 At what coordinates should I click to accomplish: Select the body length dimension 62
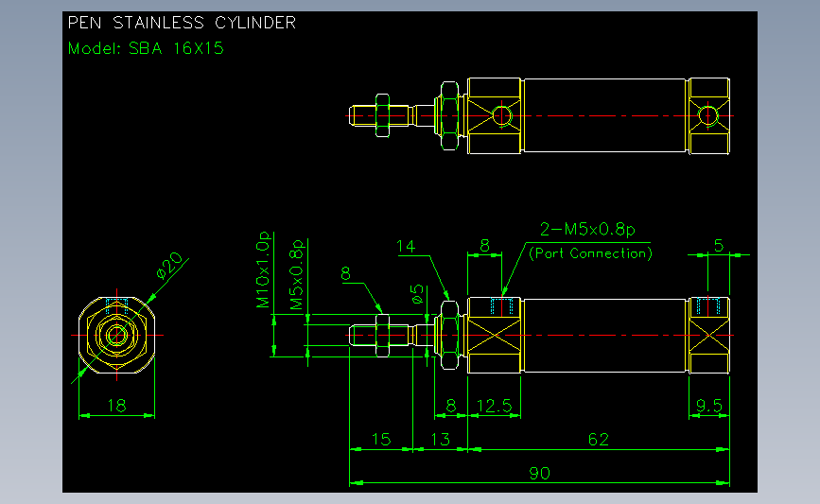(599, 440)
